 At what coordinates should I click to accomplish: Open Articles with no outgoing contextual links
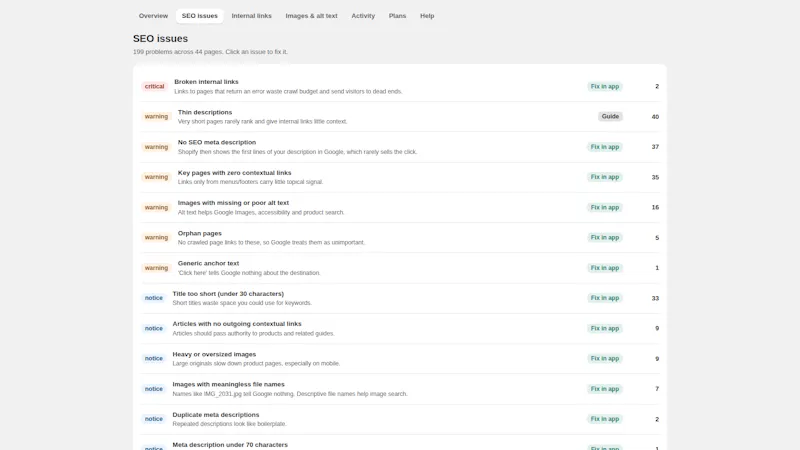pyautogui.click(x=400, y=329)
